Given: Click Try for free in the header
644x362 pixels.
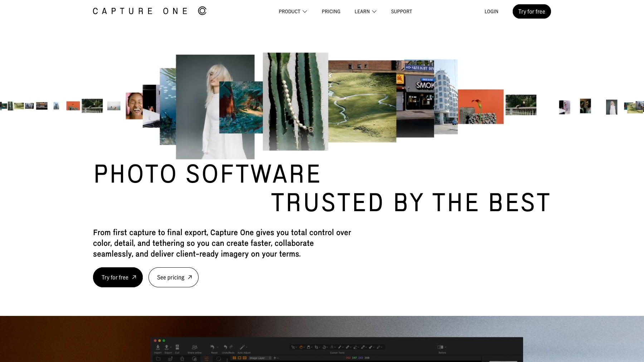Looking at the screenshot, I should tap(532, 11).
